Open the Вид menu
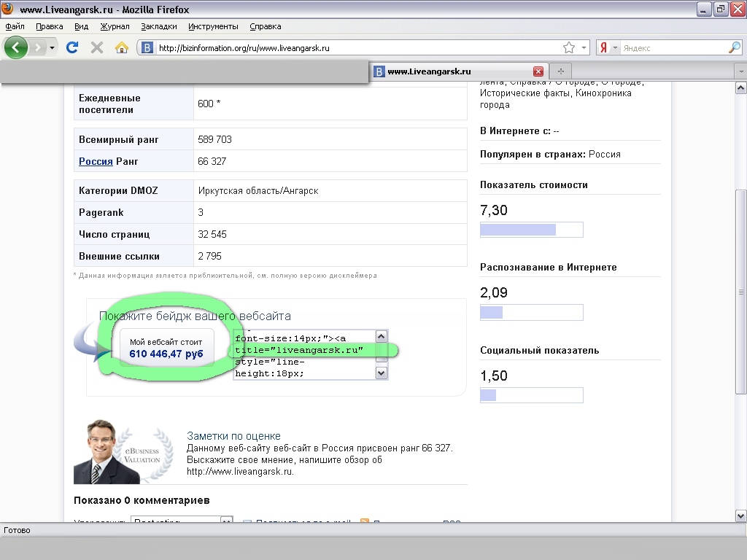This screenshot has width=747, height=560. (82, 27)
